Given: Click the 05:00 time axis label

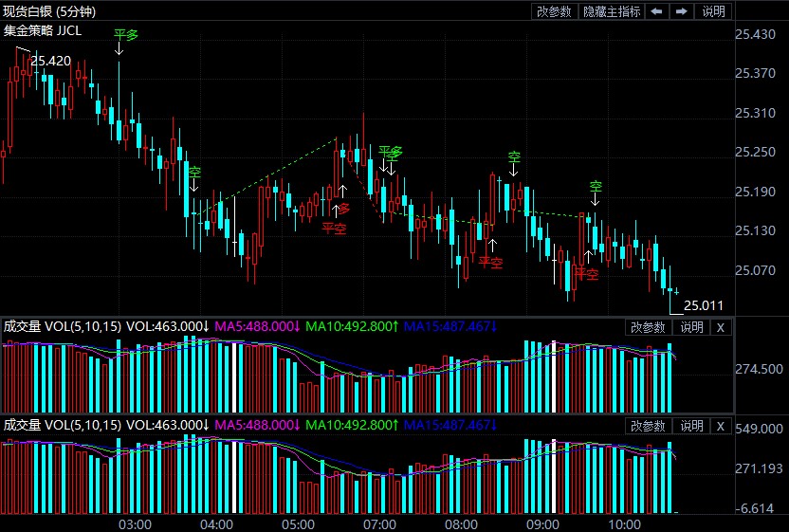Looking at the screenshot, I should [298, 524].
